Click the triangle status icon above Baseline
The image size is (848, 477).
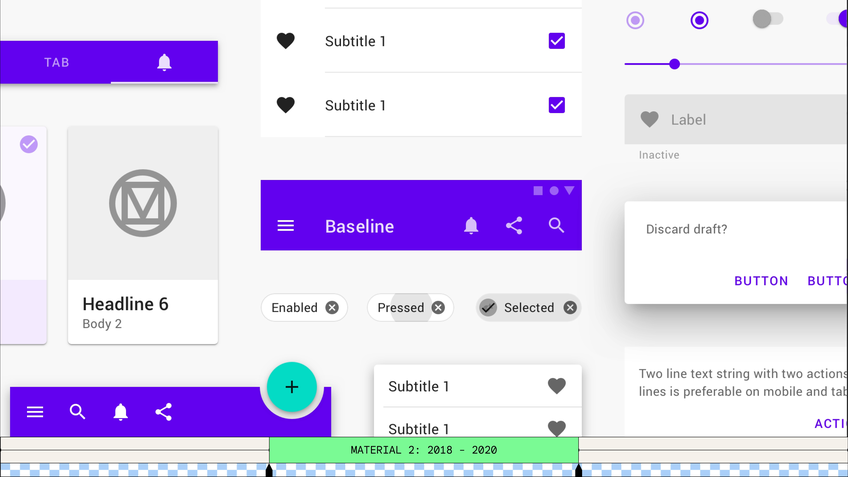click(569, 190)
